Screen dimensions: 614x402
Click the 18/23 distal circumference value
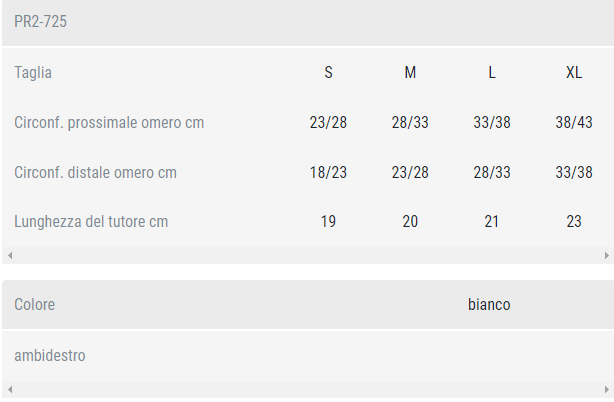(328, 172)
